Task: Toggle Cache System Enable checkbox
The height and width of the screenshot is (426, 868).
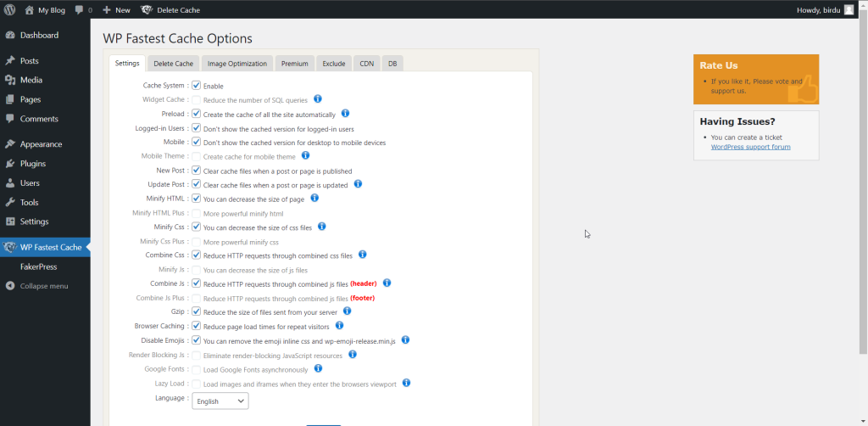Action: click(x=196, y=86)
